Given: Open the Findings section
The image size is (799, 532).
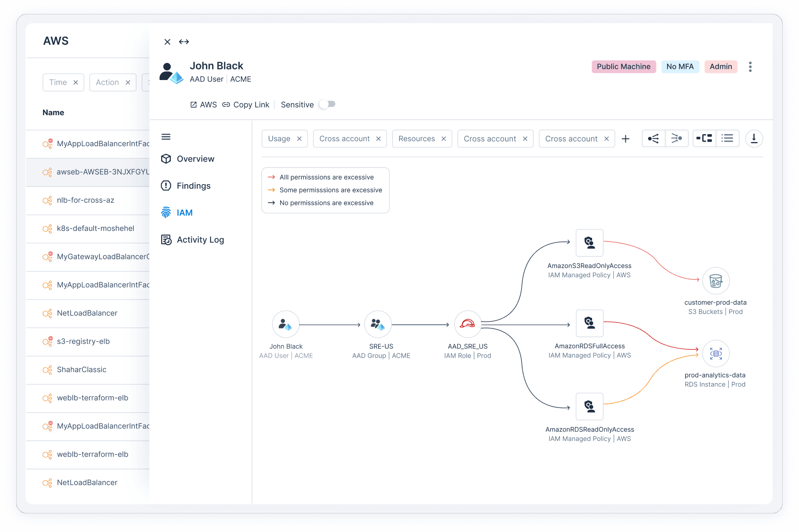Looking at the screenshot, I should (x=186, y=186).
